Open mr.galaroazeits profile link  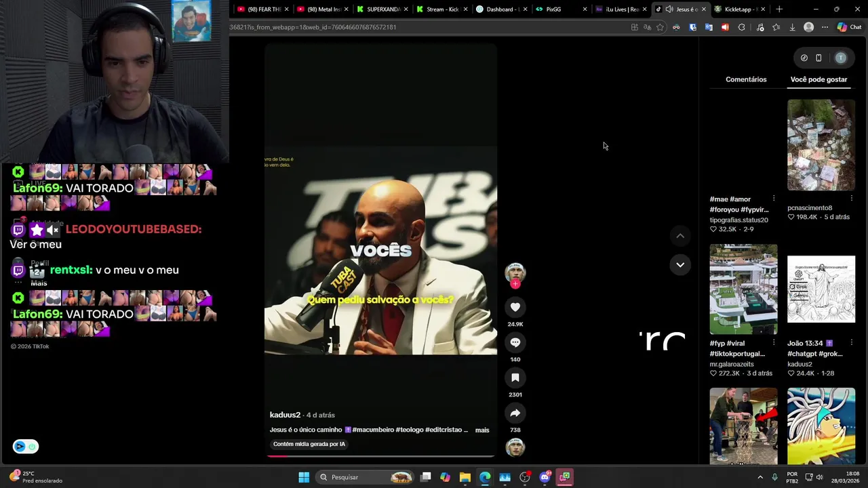pyautogui.click(x=737, y=364)
